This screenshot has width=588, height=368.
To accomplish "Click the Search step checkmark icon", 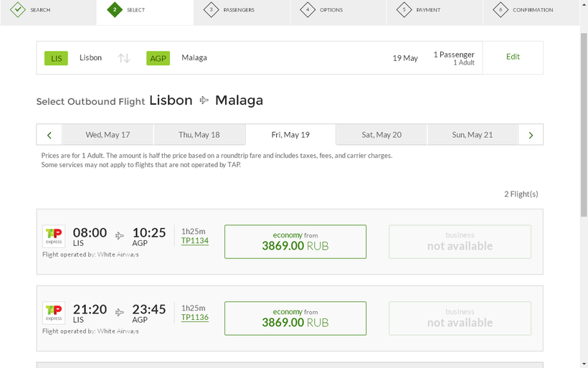I will click(x=18, y=10).
